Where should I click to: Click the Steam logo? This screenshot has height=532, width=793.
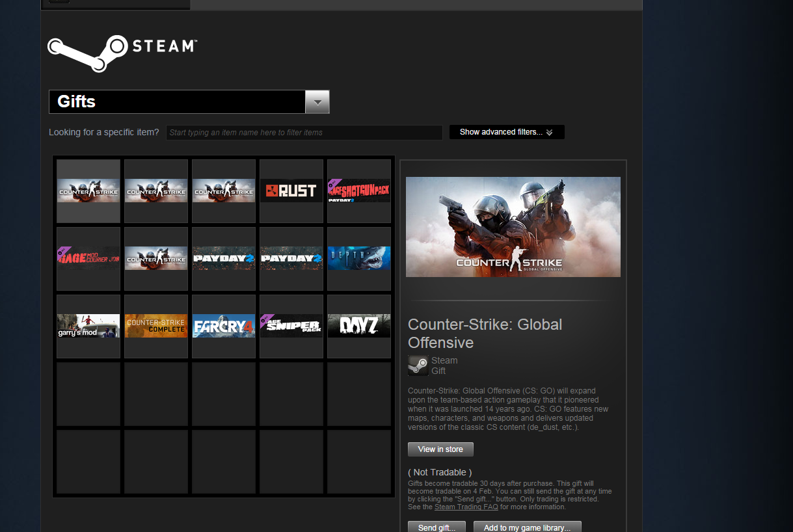pos(122,53)
